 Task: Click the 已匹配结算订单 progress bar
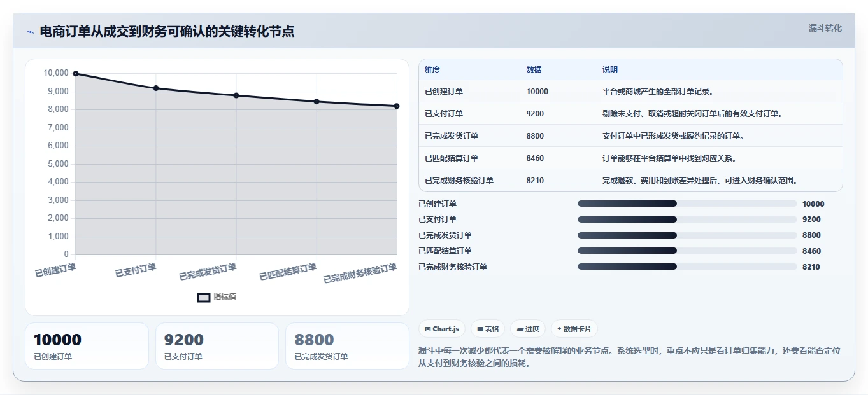click(687, 251)
